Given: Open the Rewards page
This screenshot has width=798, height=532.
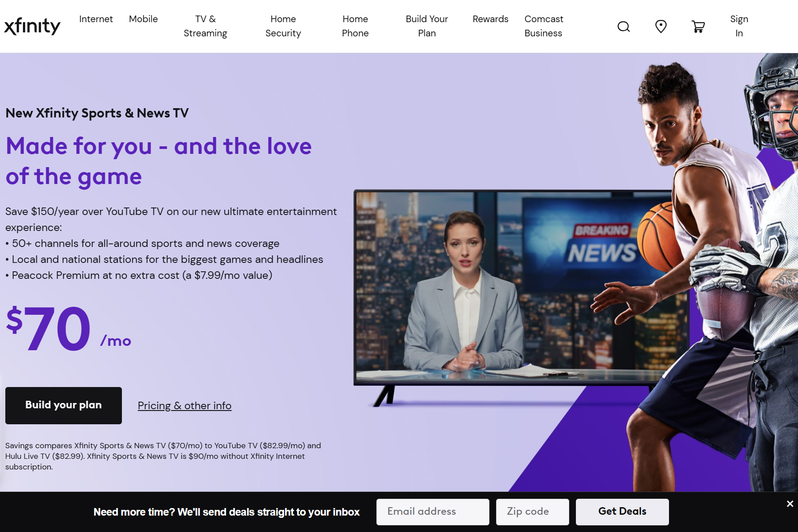Looking at the screenshot, I should pos(490,19).
